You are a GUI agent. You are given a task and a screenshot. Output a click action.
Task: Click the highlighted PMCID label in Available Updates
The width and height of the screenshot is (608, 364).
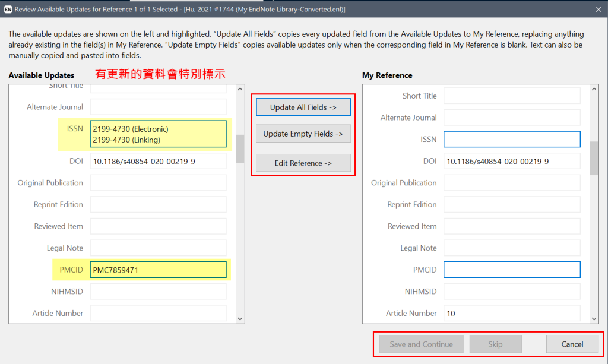point(71,270)
